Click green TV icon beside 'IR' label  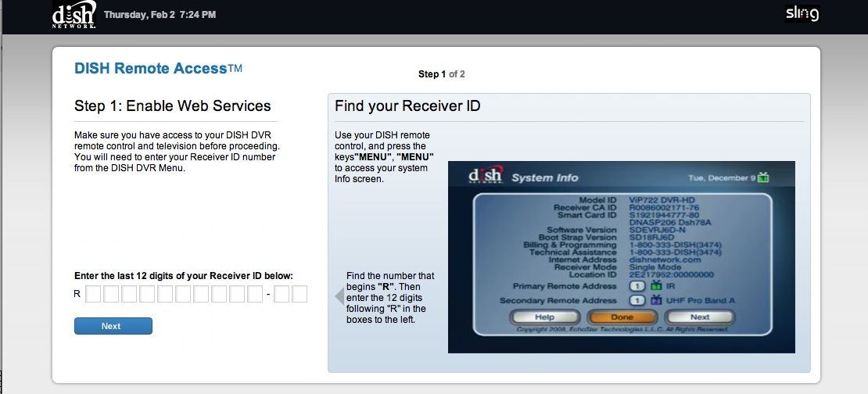[x=657, y=286]
